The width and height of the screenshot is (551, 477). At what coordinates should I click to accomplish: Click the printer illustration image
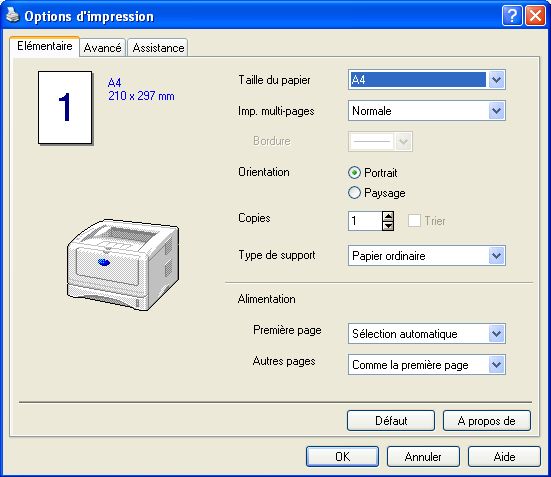123,264
